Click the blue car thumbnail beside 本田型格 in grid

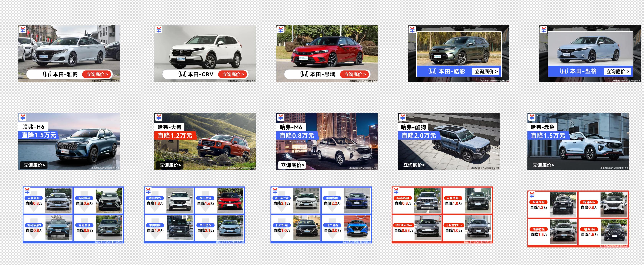[230, 228]
